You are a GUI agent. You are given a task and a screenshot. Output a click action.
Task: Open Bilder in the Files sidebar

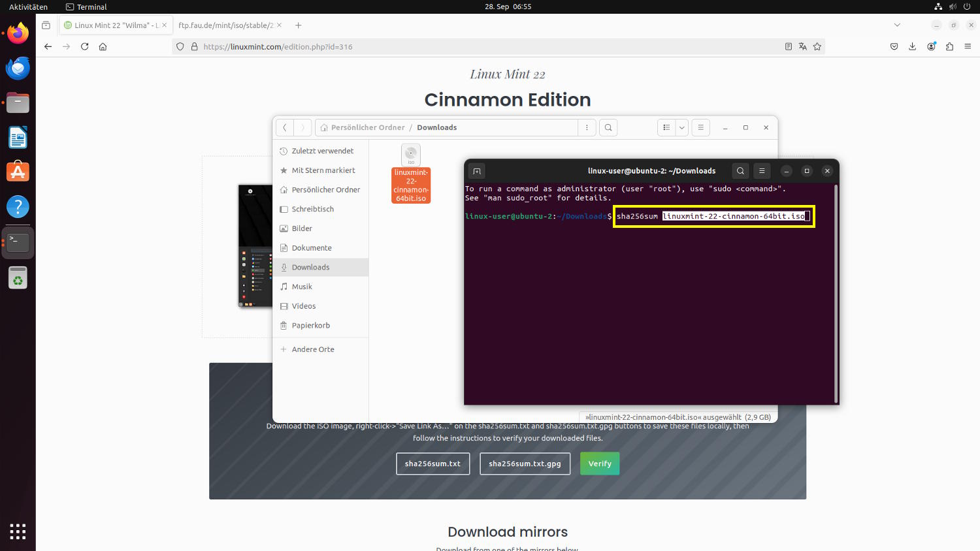321,228
